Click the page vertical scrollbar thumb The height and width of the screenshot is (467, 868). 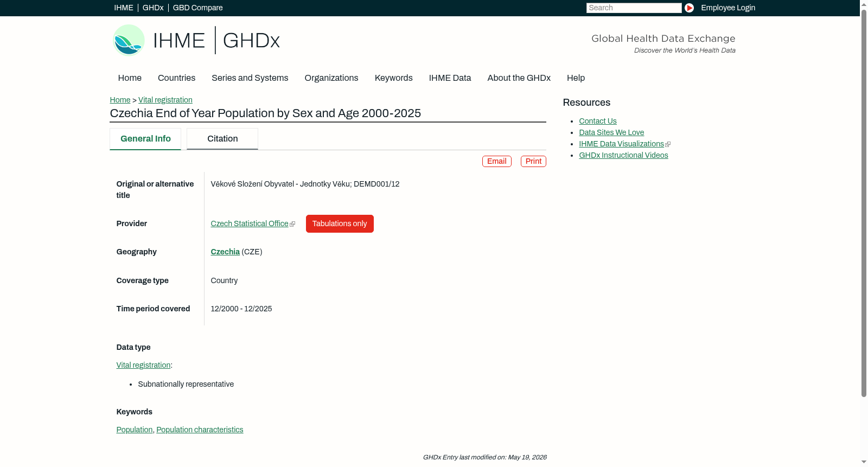864,202
